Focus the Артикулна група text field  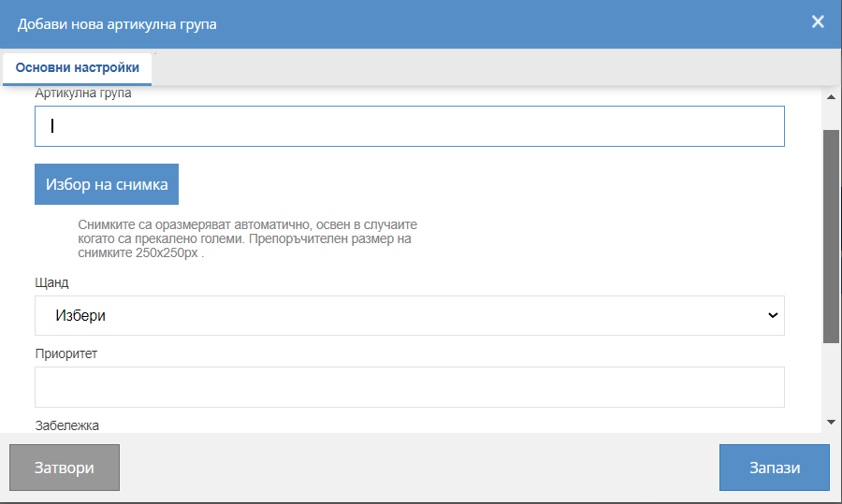click(x=409, y=126)
